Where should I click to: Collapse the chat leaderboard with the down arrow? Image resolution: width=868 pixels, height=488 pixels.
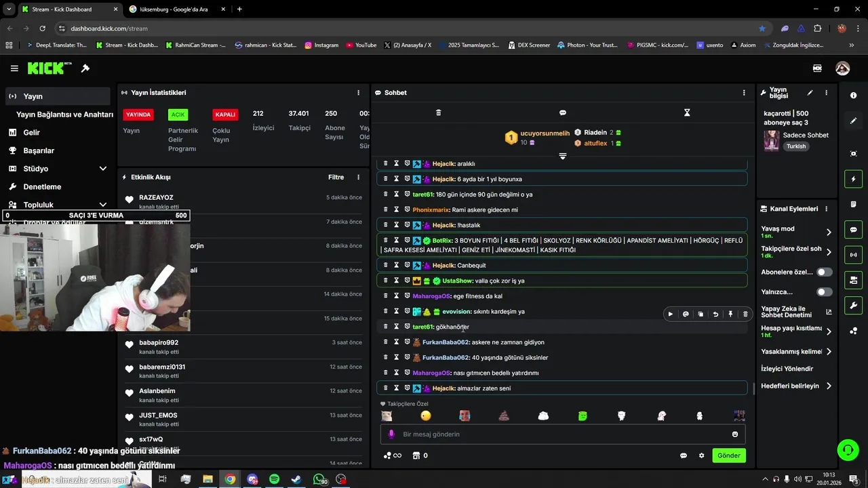point(562,157)
